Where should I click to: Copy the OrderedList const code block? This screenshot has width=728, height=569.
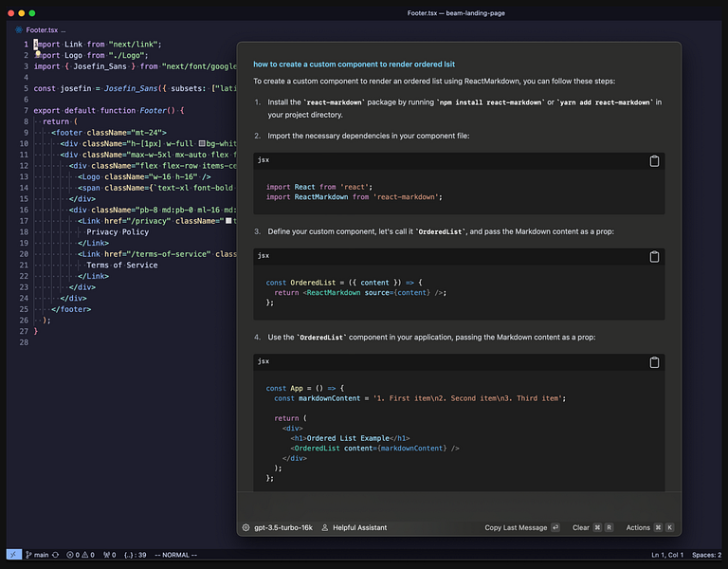(x=654, y=257)
